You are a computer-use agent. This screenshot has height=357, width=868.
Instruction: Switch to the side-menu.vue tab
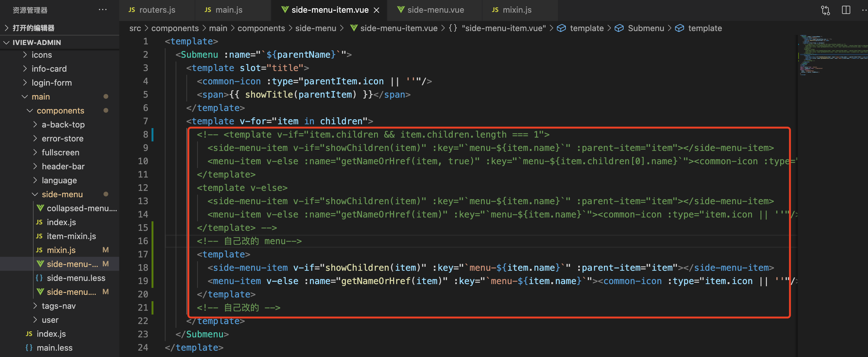coord(435,10)
